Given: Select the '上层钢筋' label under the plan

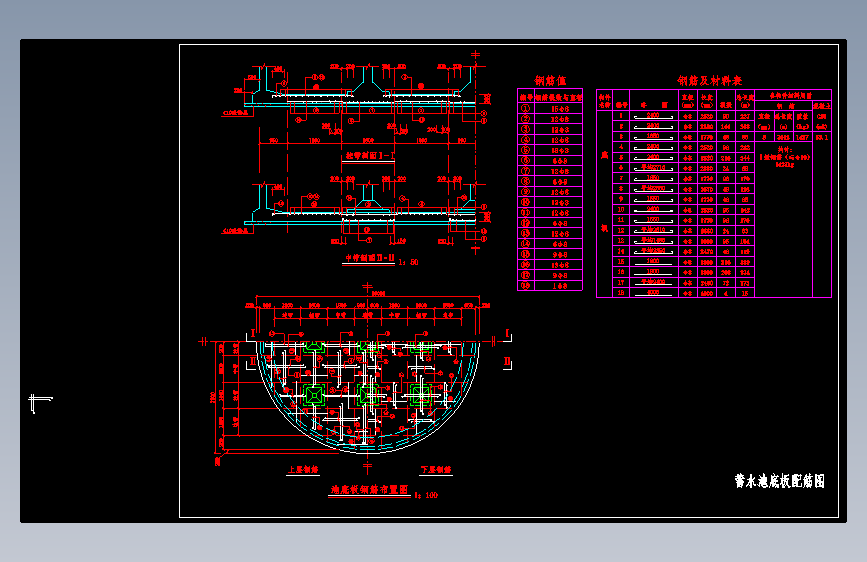Looking at the screenshot, I should (302, 470).
